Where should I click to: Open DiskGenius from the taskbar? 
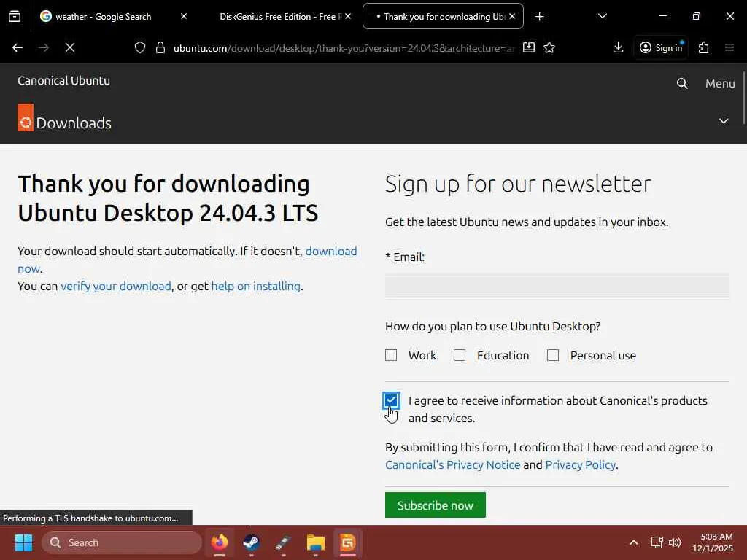(348, 542)
